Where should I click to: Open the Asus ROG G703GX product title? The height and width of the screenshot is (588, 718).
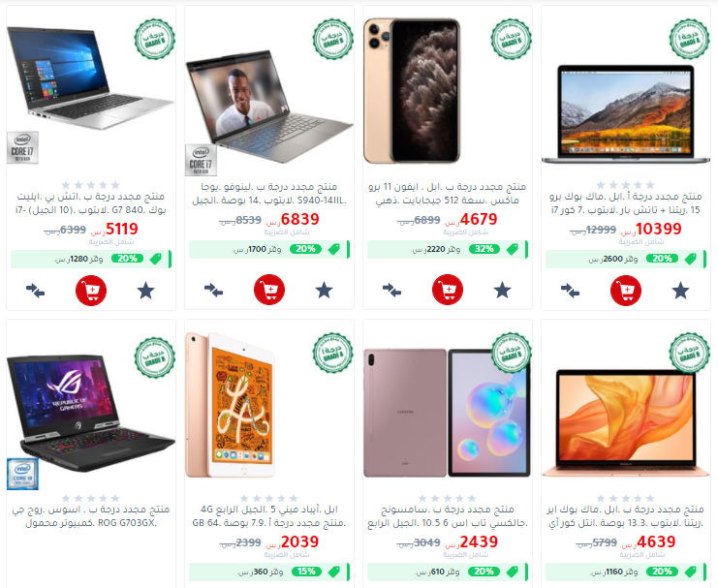91,516
